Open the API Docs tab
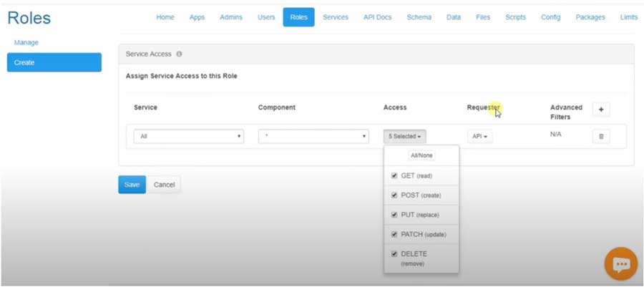 coord(377,17)
